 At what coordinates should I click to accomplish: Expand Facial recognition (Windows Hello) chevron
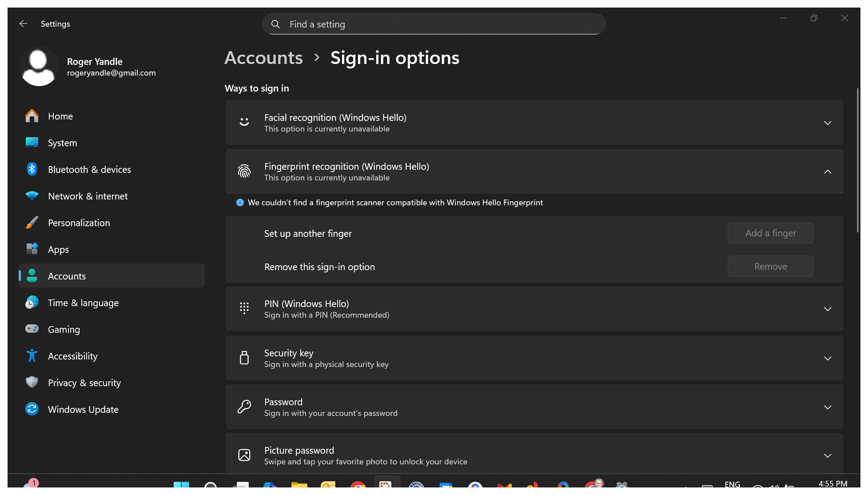tap(828, 123)
